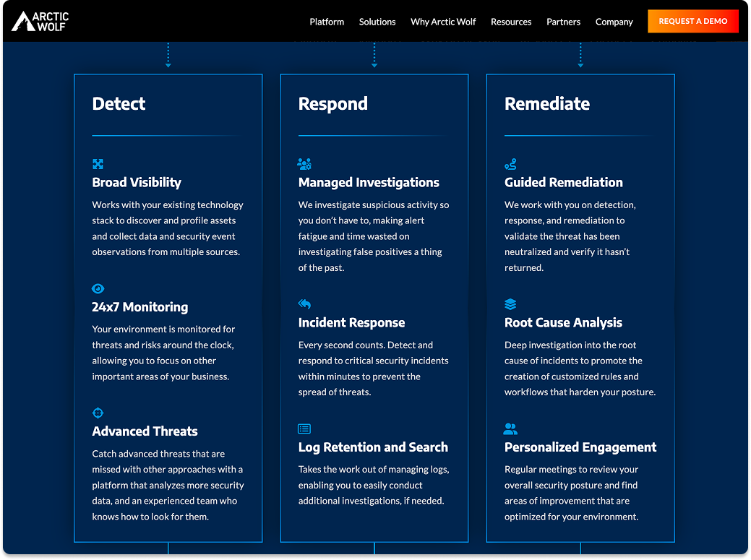Click the Advanced Threats crosshair icon
Viewport: 751px width, 560px height.
click(x=98, y=413)
